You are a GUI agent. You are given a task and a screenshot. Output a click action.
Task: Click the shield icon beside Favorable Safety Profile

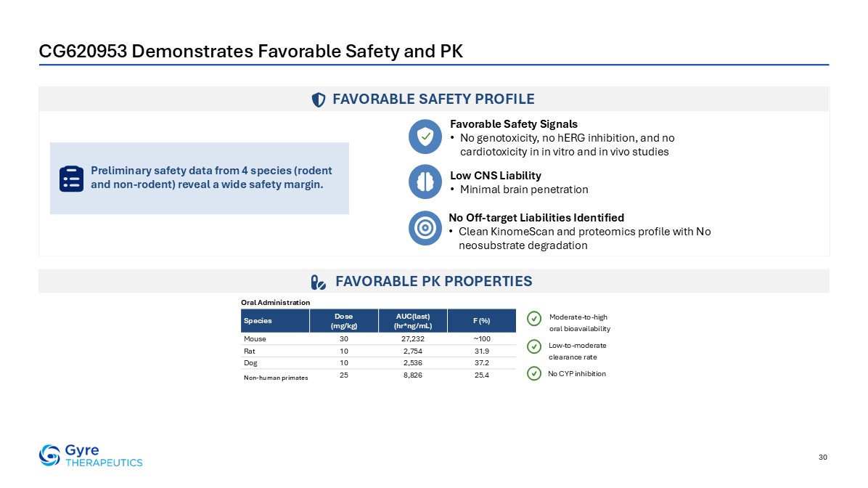pos(319,99)
